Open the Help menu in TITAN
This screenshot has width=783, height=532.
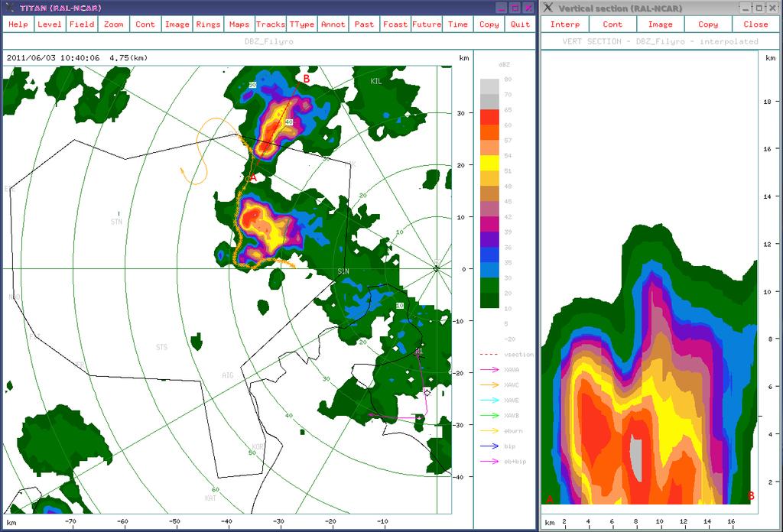coord(18,24)
